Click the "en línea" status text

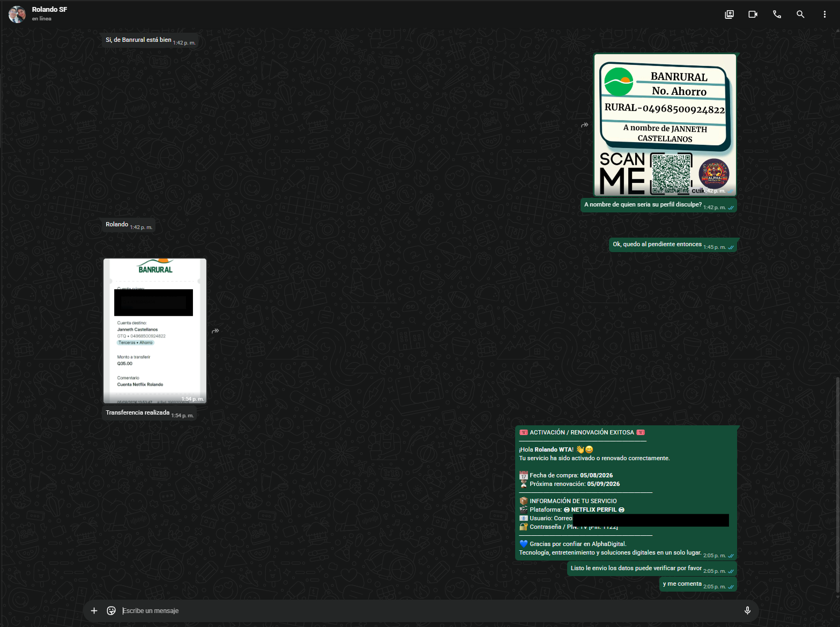(42, 19)
